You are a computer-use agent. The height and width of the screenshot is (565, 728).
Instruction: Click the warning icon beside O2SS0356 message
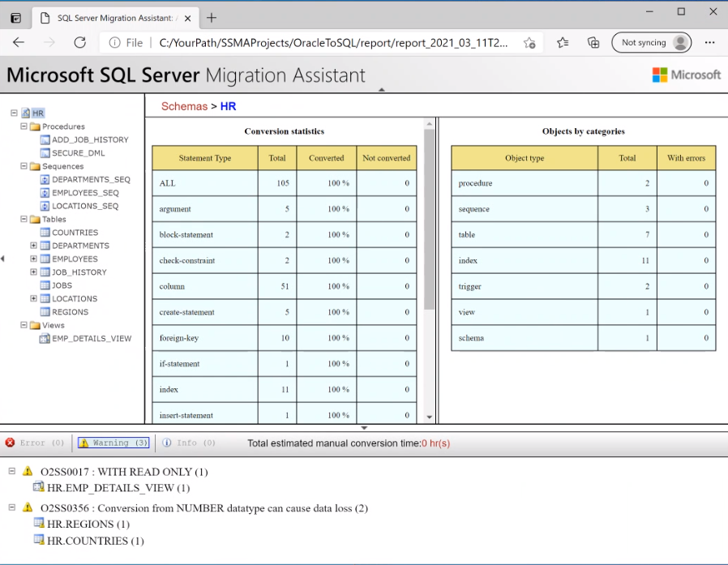click(x=26, y=507)
